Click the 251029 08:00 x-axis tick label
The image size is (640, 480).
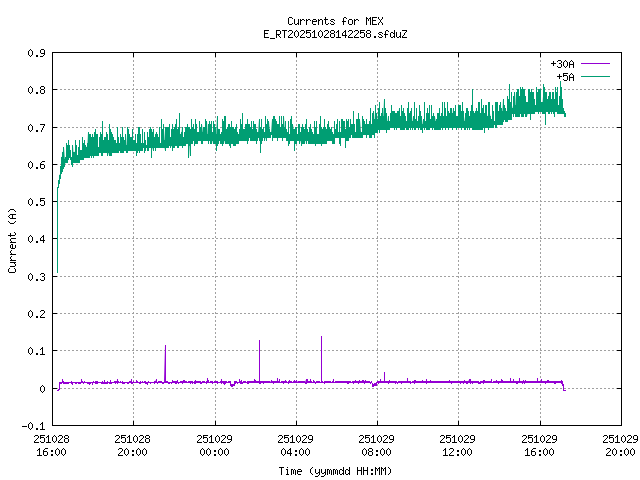click(377, 445)
